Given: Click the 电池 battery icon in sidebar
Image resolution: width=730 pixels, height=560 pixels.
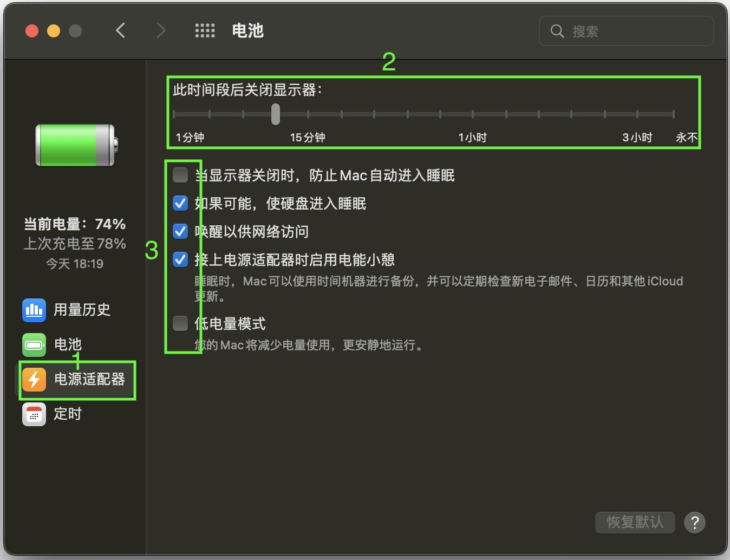Looking at the screenshot, I should [x=34, y=344].
